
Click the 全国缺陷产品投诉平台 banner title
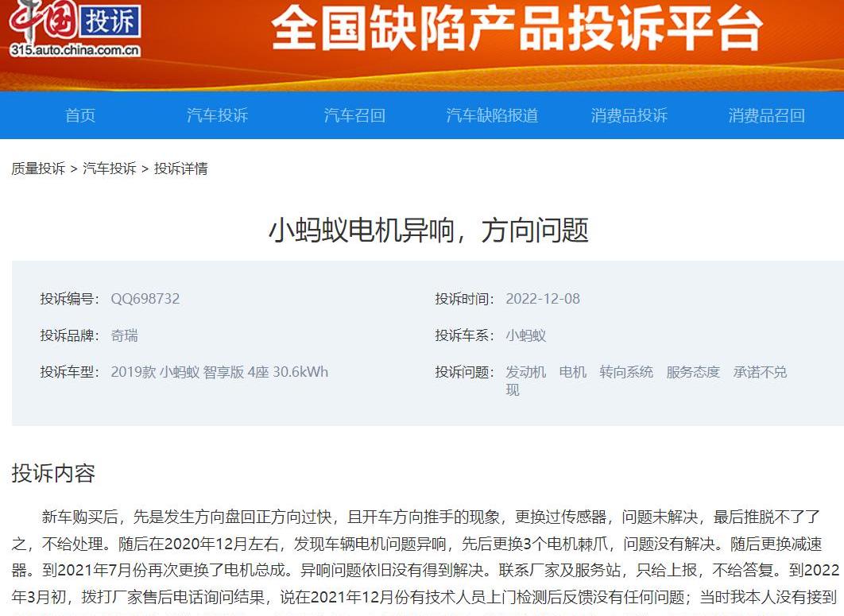click(517, 29)
